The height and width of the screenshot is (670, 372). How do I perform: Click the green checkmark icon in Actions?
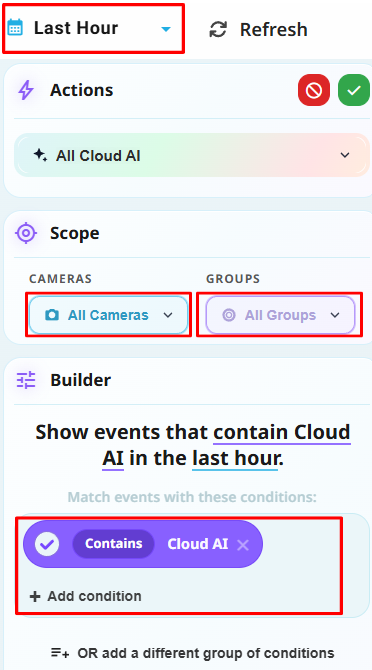click(354, 90)
